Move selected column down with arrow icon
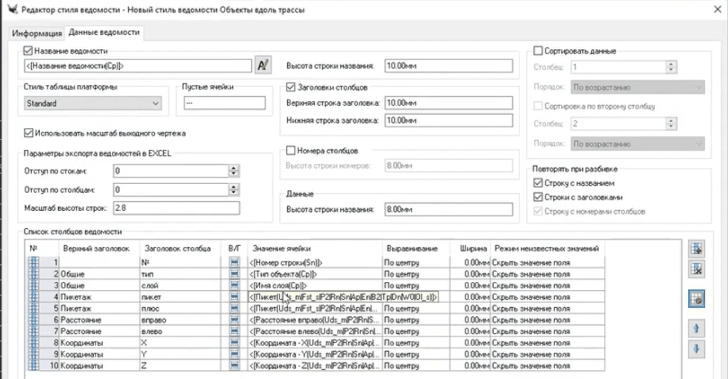 click(x=696, y=349)
